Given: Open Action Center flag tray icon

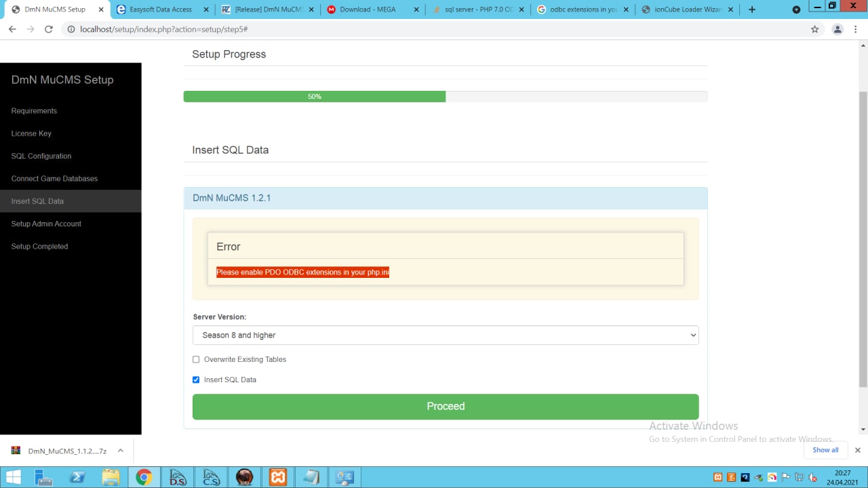Looking at the screenshot, I should 787,477.
